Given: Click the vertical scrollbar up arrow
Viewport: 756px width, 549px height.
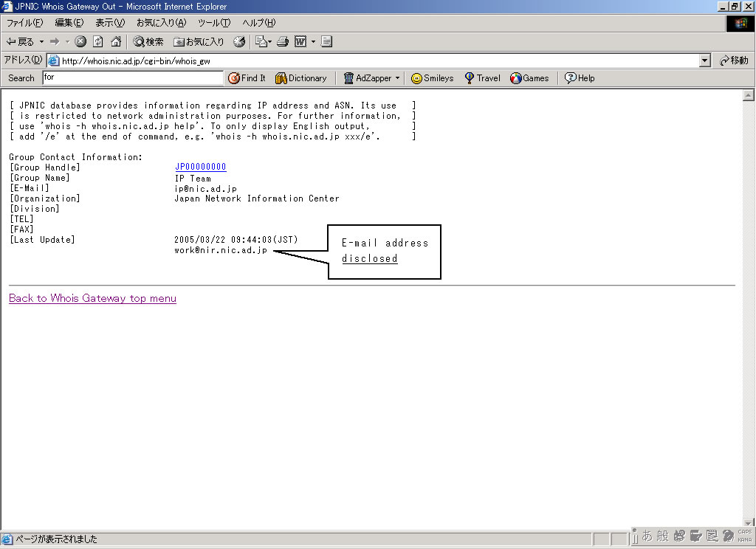Looking at the screenshot, I should [749, 95].
